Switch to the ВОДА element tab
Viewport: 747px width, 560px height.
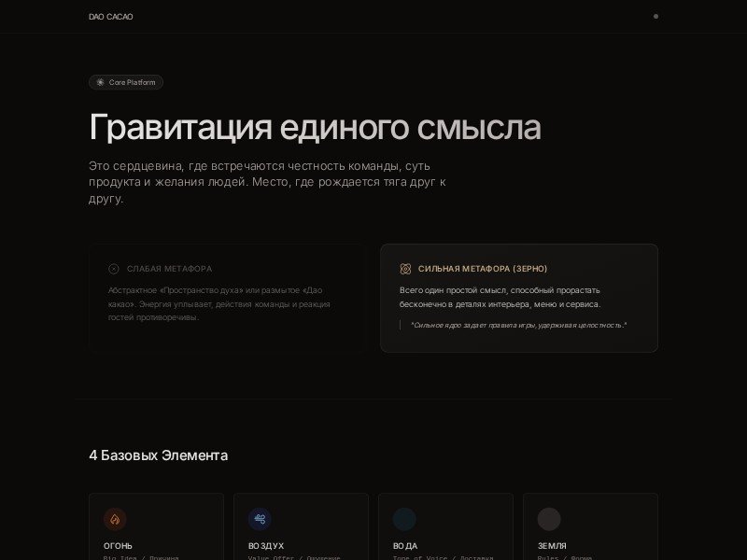[x=444, y=528]
